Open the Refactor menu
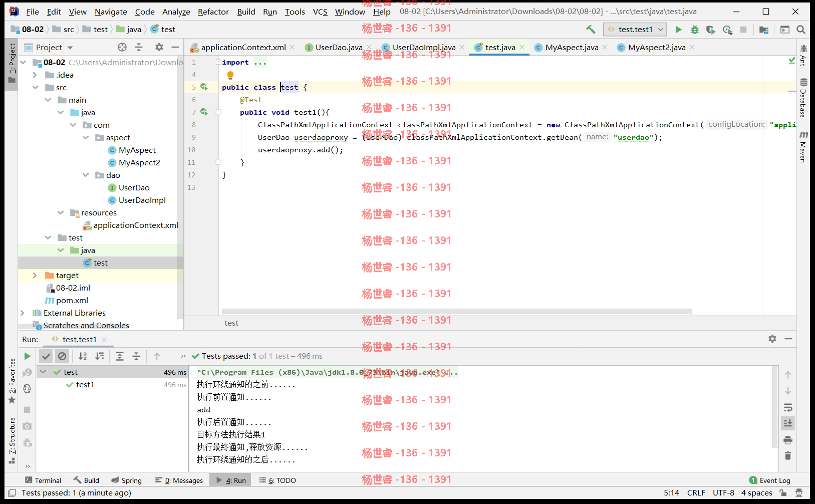 213,12
